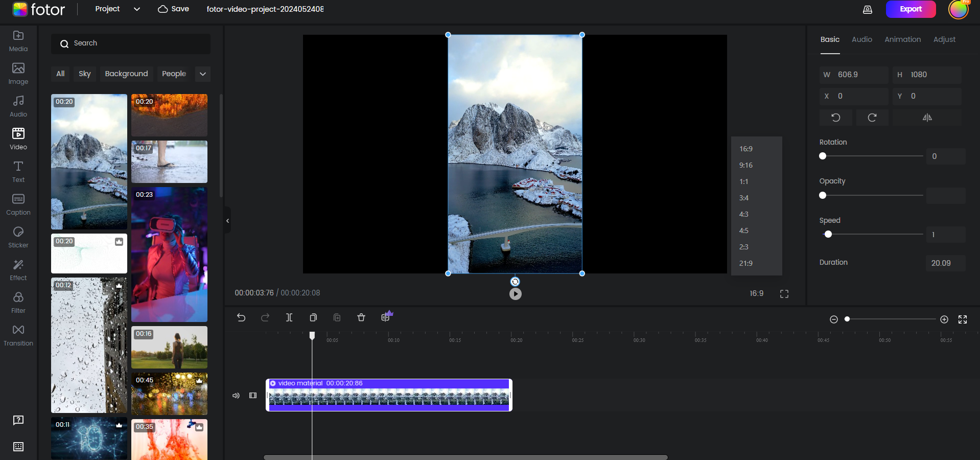
Task: Filter videos by Background category
Action: click(126, 74)
